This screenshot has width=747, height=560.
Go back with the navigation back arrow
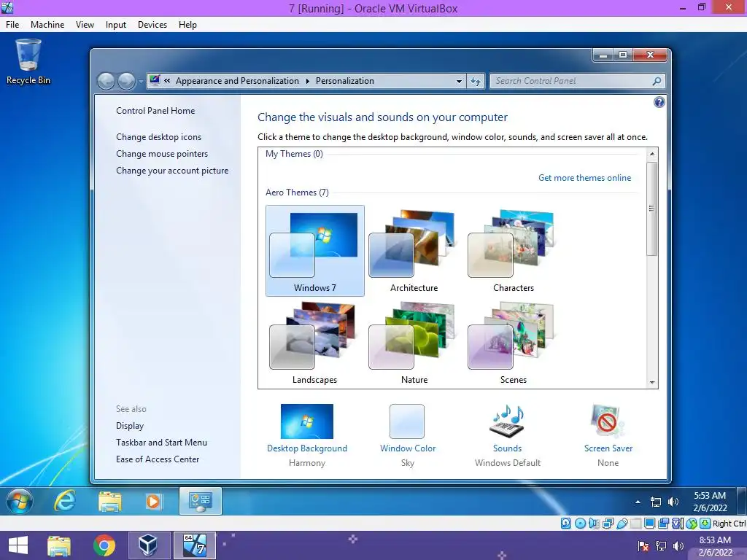[107, 82]
